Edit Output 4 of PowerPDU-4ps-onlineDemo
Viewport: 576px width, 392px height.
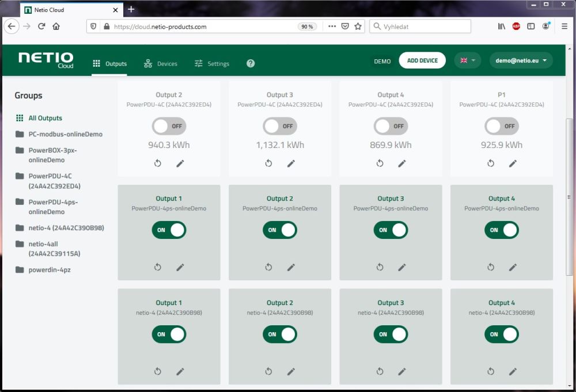(x=513, y=267)
